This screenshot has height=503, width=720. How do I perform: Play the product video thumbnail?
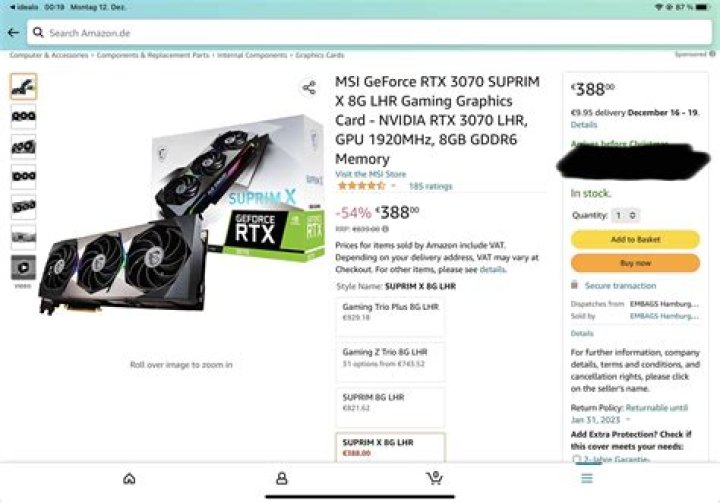click(23, 267)
